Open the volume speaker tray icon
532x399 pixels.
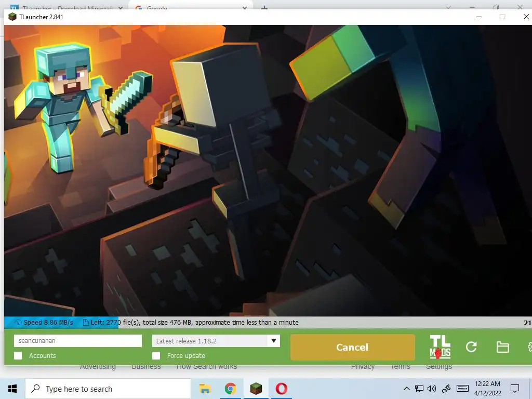tap(432, 389)
